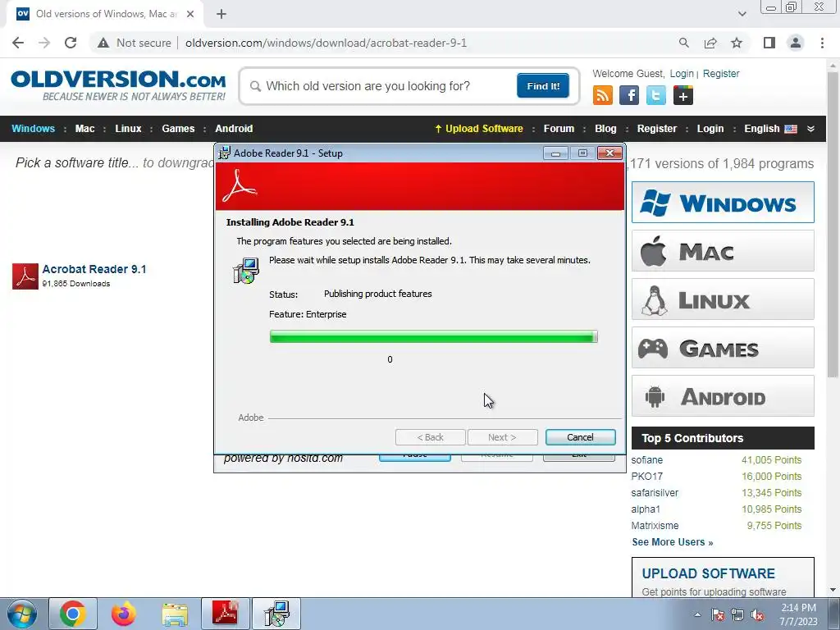Show hidden system tray icons
The height and width of the screenshot is (630, 840).
[x=697, y=614]
